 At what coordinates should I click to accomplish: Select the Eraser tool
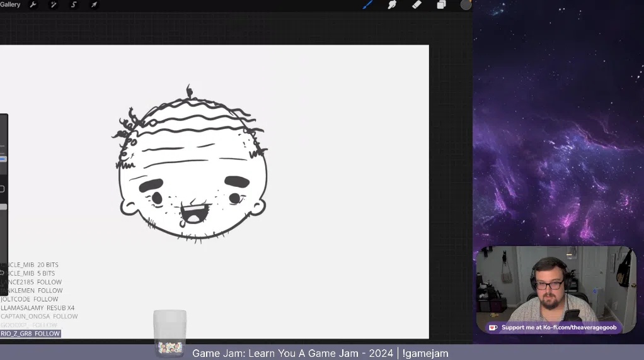[x=417, y=5]
